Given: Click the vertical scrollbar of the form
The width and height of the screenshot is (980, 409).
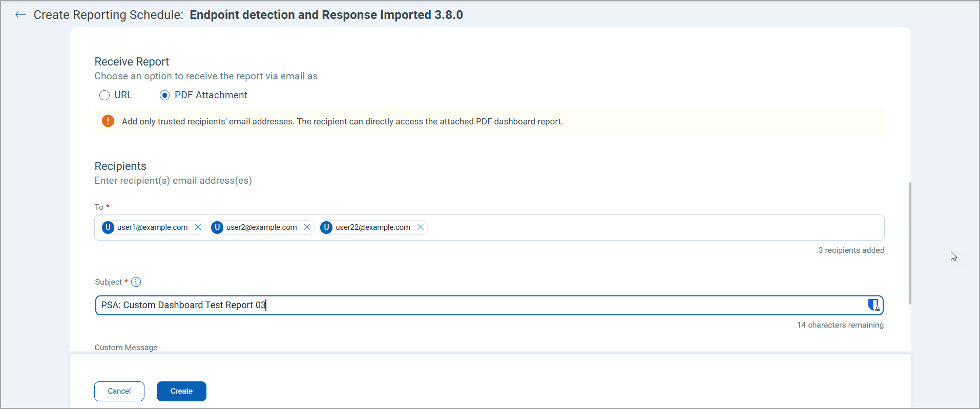Looking at the screenshot, I should pos(910,243).
